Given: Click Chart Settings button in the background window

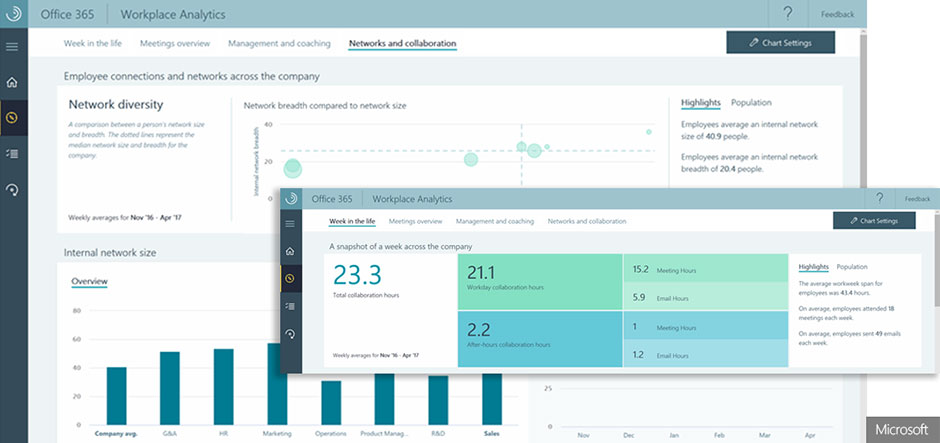Looking at the screenshot, I should (781, 43).
